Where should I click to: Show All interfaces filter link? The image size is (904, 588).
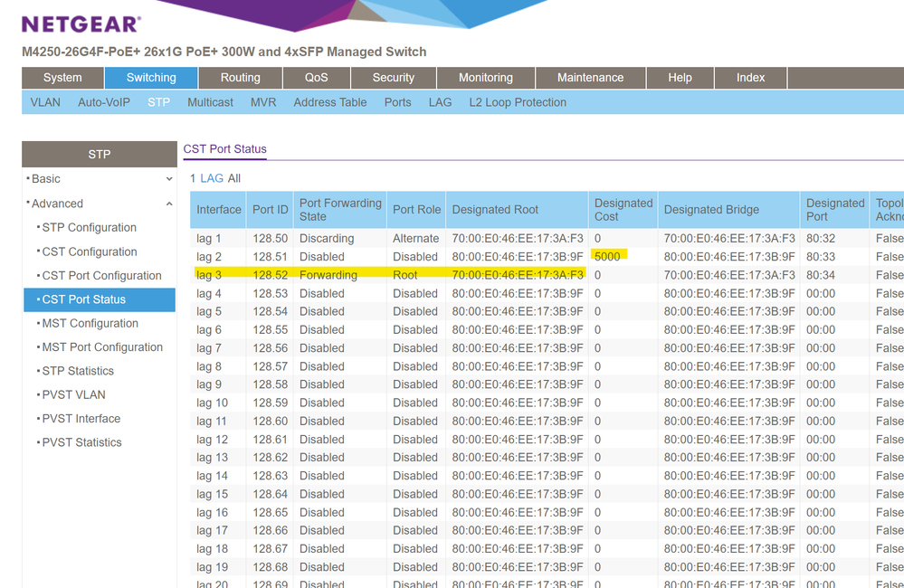(234, 179)
